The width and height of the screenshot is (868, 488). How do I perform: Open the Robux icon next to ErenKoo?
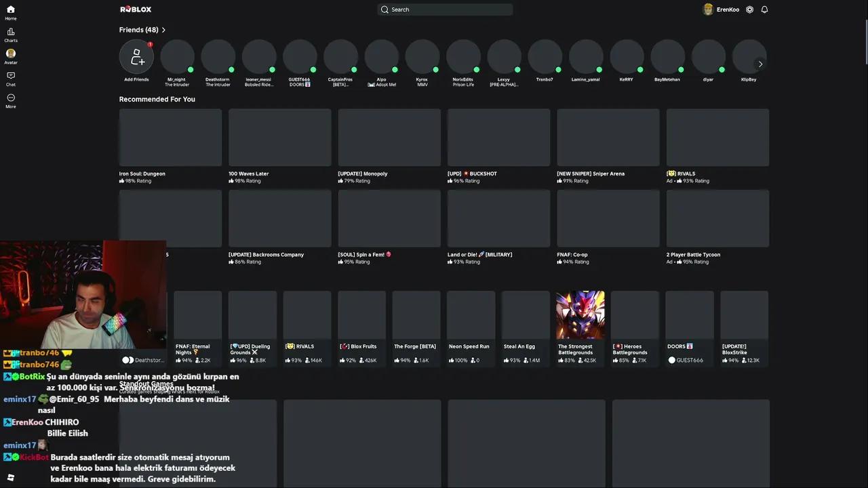click(749, 9)
